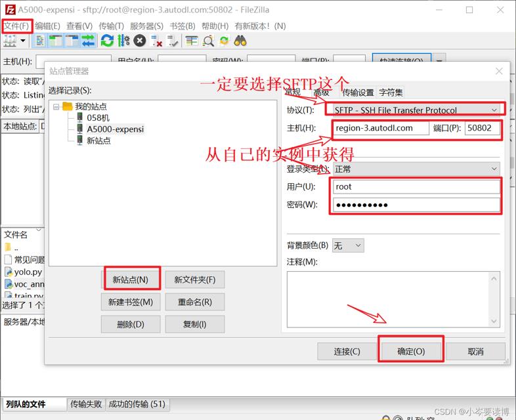The height and width of the screenshot is (420, 516).
Task: Click the disconnect from server icon
Action: point(156,41)
